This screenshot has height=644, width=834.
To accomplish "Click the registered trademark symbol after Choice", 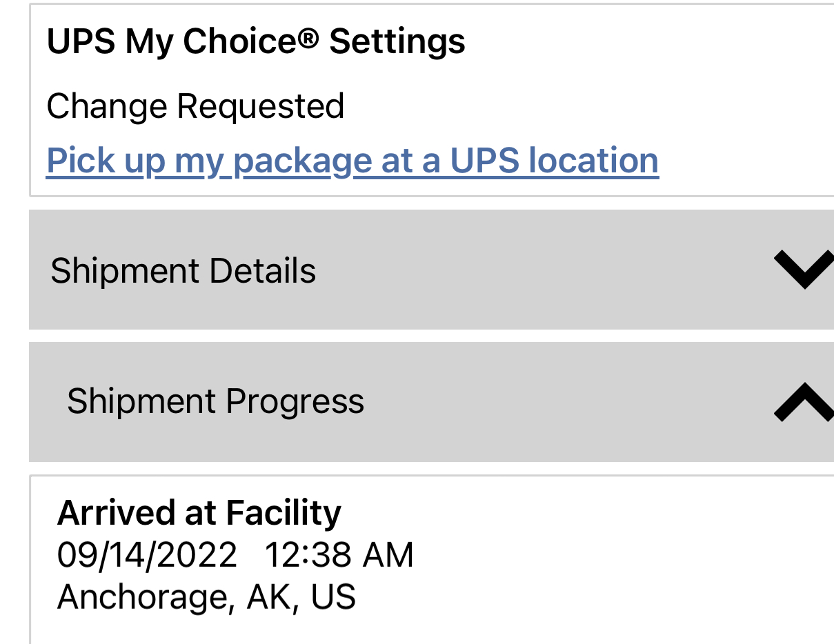I will click(310, 37).
